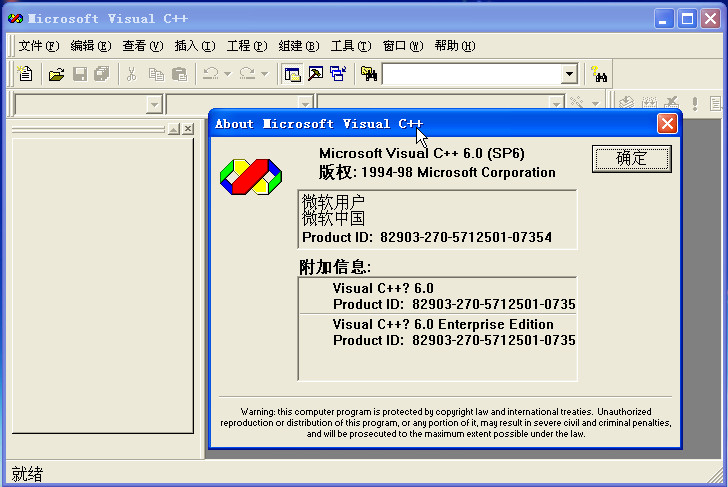Image resolution: width=728 pixels, height=487 pixels.
Task: Click the workspace pane expand arrow button
Action: [174, 129]
